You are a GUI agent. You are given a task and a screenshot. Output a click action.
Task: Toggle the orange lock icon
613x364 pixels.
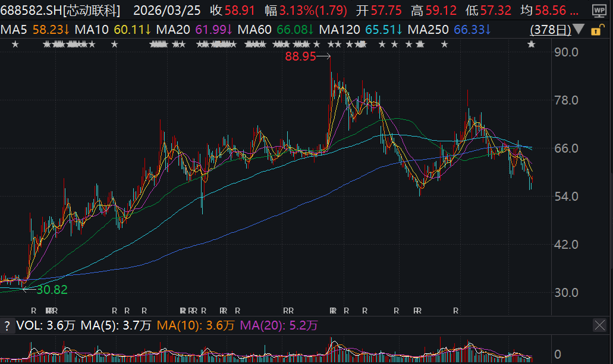tap(595, 30)
